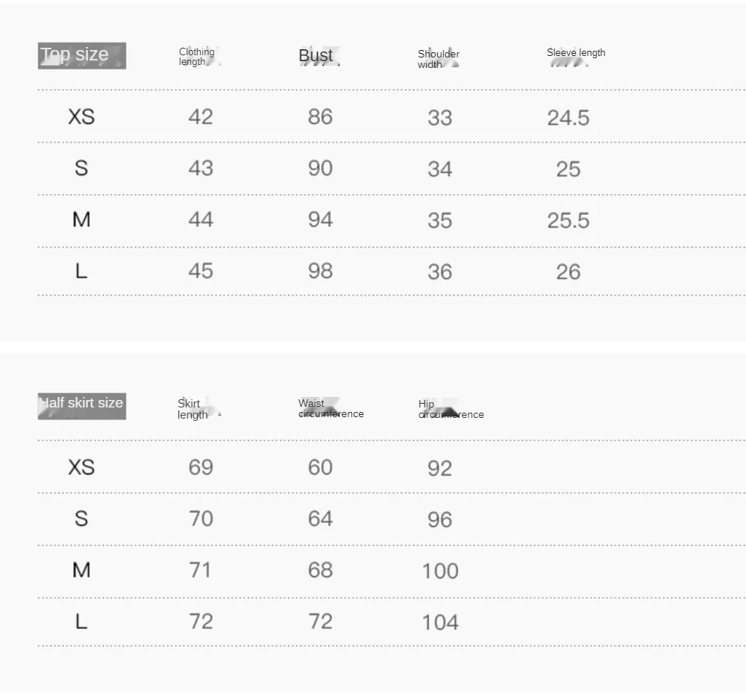Click the Hip circumference column header
The image size is (746, 700).
coord(451,409)
